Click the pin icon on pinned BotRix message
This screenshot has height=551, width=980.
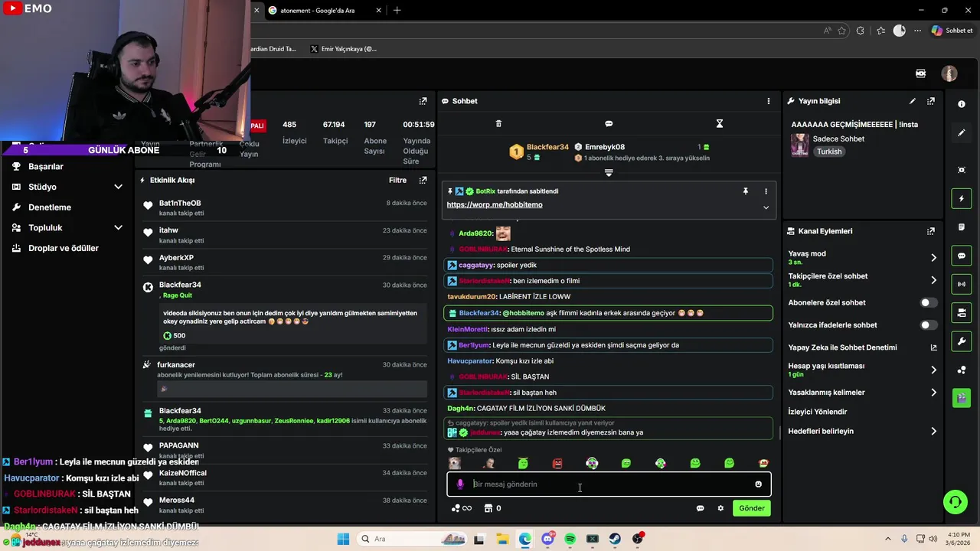(x=746, y=191)
